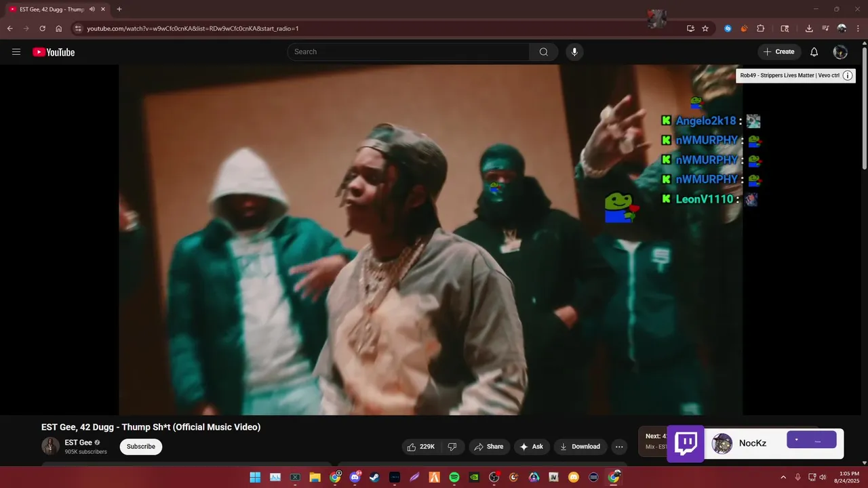This screenshot has width=868, height=488.
Task: Click the taskbar microphone tray icon
Action: [x=798, y=477]
